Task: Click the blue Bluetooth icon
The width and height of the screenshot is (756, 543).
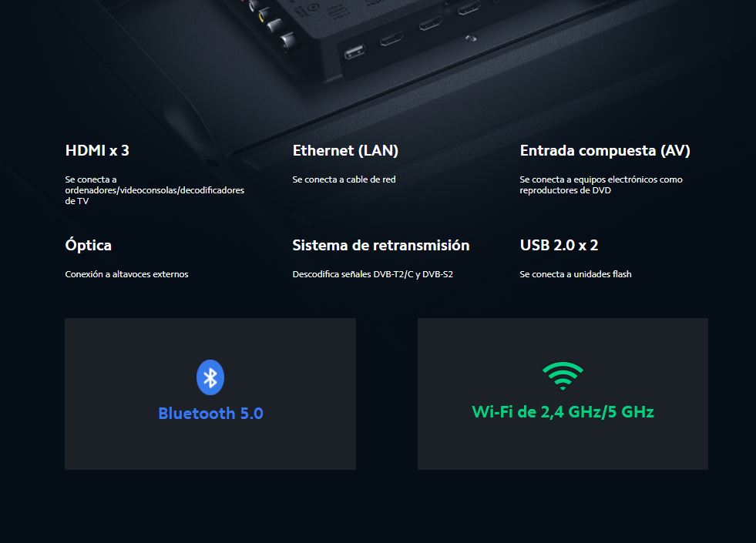Action: pos(210,377)
